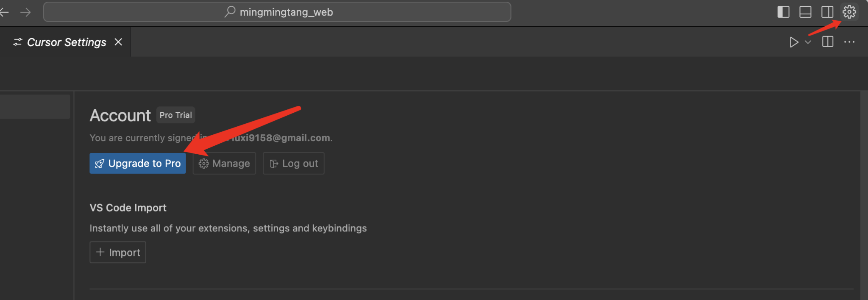
Task: Open settings via top-right gear icon
Action: [849, 12]
